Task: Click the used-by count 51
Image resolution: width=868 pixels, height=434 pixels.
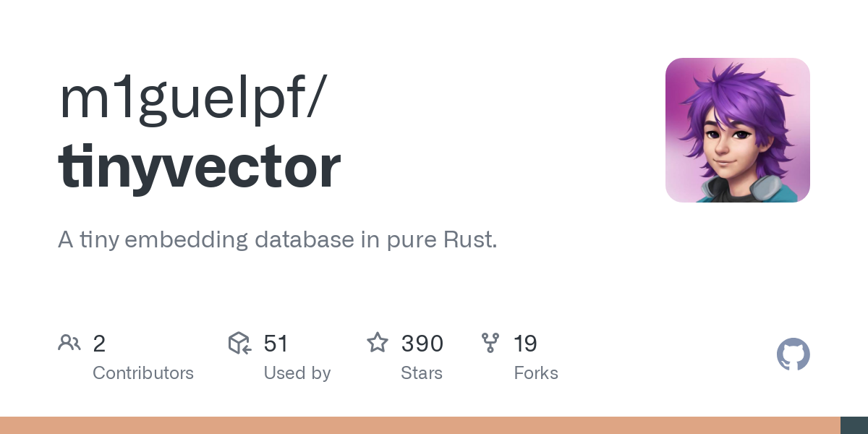Action: click(276, 344)
